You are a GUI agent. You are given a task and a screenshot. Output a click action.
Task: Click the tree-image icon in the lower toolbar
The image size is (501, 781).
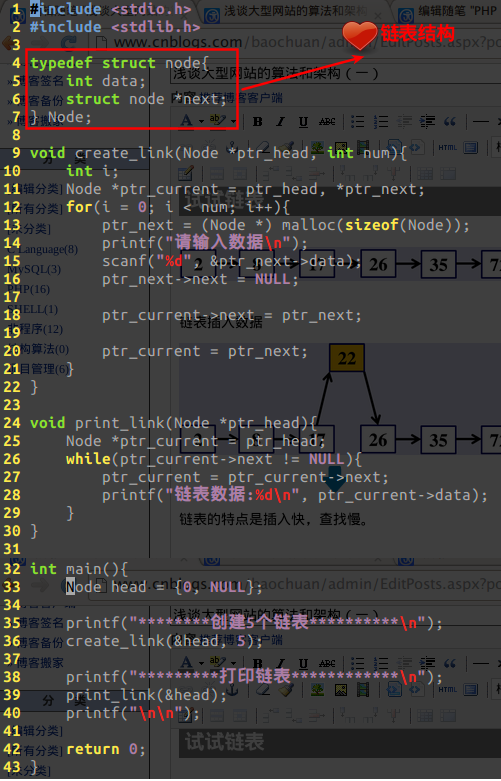[x=317, y=690]
